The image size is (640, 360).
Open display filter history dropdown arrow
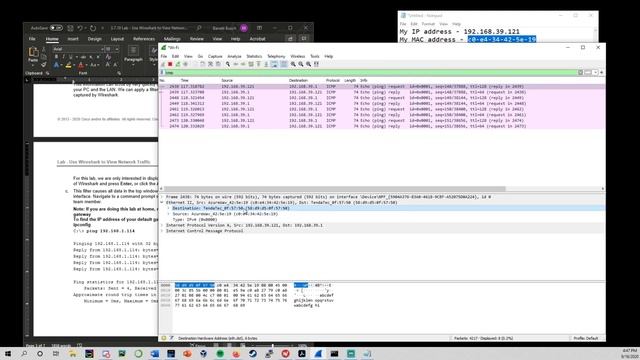coord(595,72)
